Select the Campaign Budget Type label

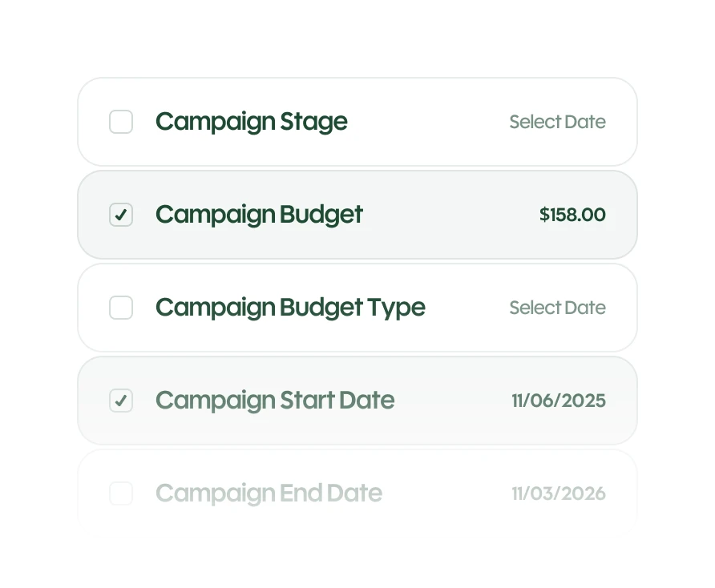[290, 308]
